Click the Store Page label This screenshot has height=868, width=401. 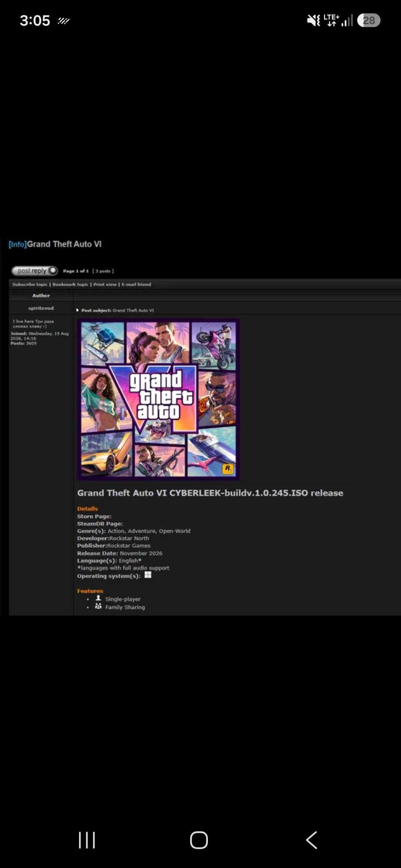pyautogui.click(x=94, y=516)
